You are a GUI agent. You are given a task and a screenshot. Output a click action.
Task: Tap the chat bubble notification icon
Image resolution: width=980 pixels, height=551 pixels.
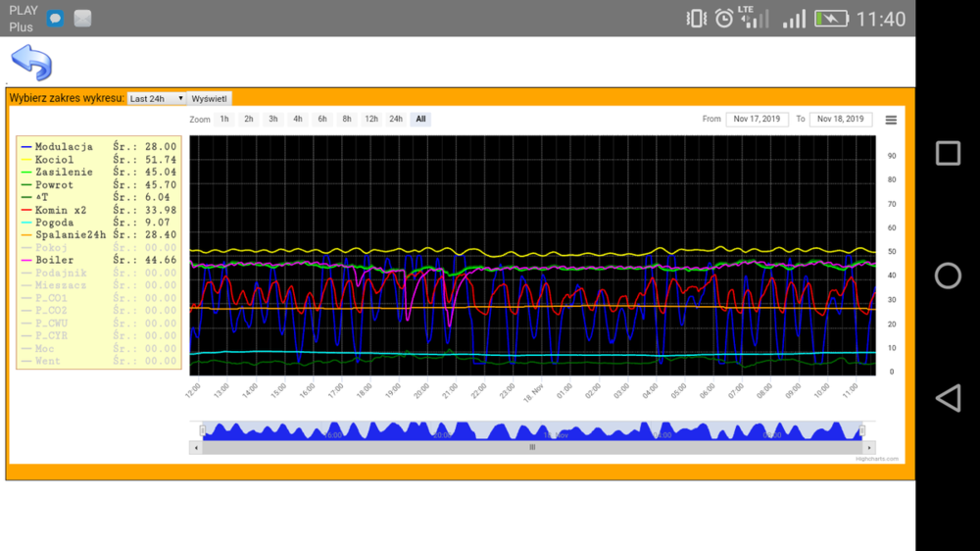click(56, 19)
